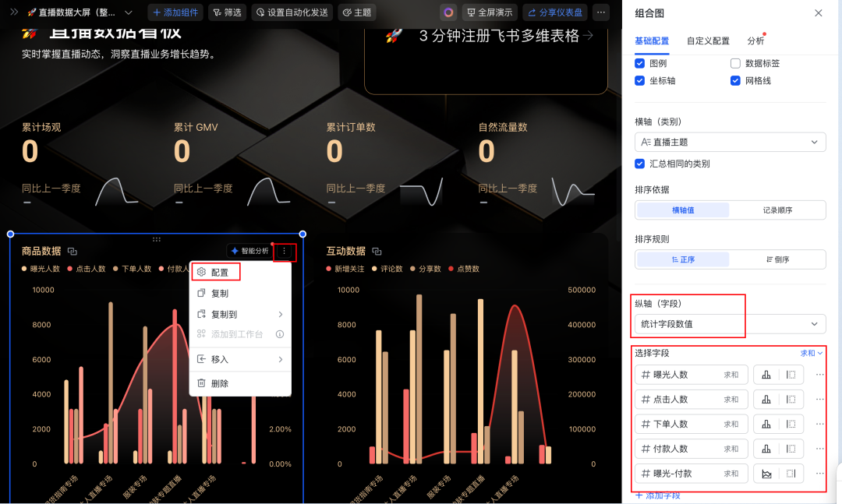Disable the 网格线 checkbox
The width and height of the screenshot is (842, 504).
coord(735,80)
